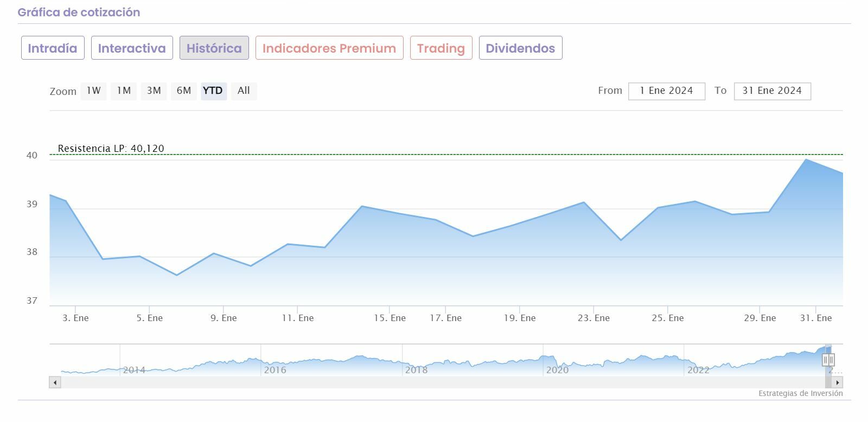Open the Indicadores Premium tab
This screenshot has width=868, height=422.
click(329, 48)
